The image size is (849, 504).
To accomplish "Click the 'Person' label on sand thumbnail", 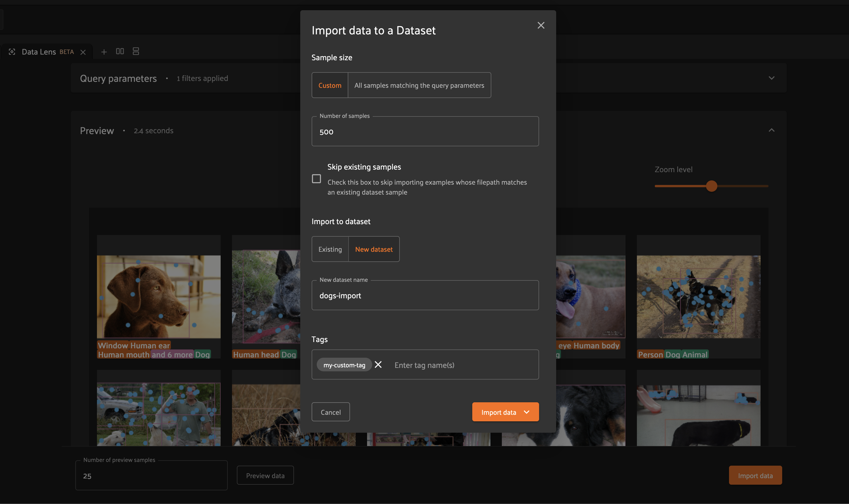I will (x=651, y=355).
